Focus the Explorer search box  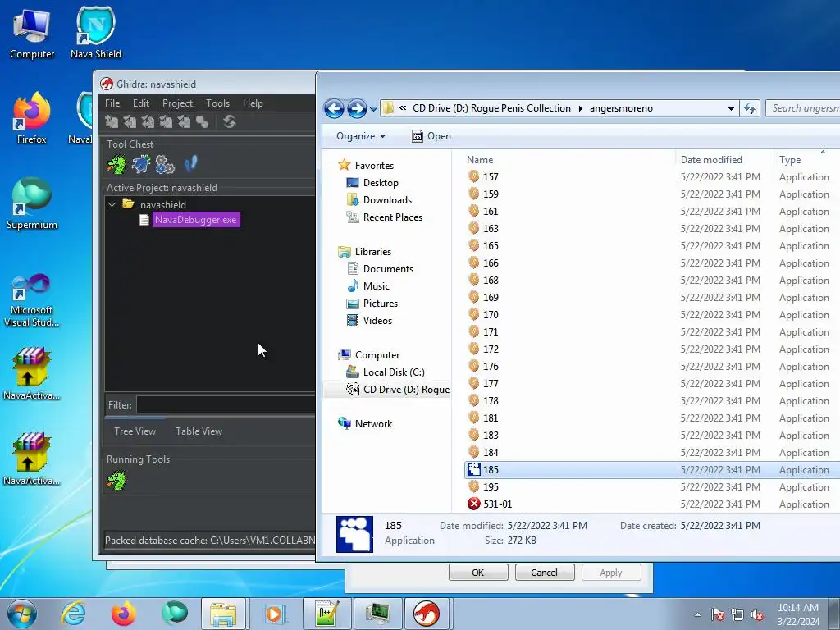(802, 108)
